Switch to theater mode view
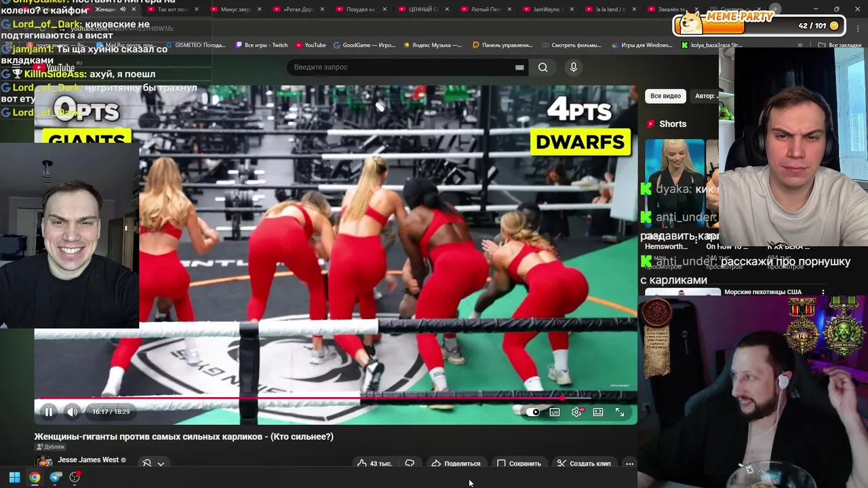 598,412
